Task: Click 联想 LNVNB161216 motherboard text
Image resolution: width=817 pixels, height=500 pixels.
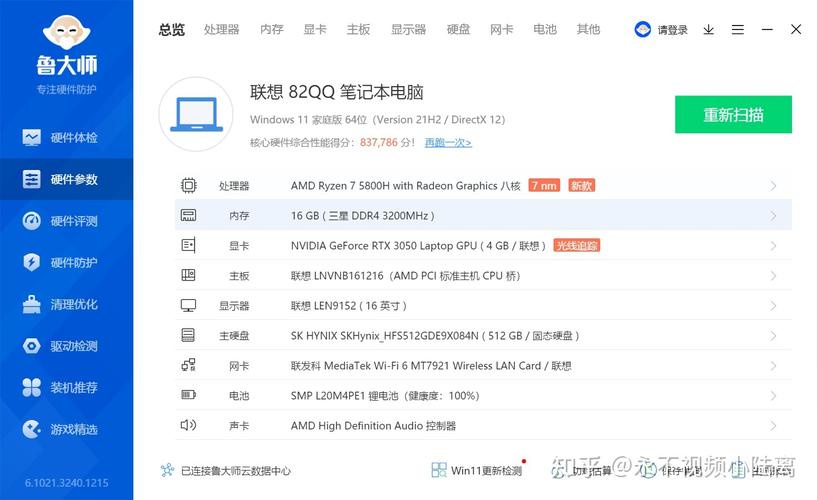Action: tap(405, 276)
